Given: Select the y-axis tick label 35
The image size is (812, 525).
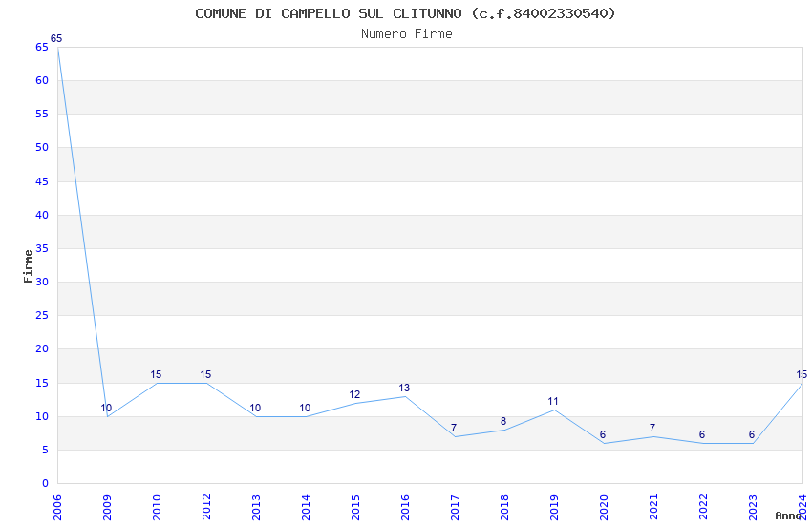Looking at the screenshot, I should (42, 248).
